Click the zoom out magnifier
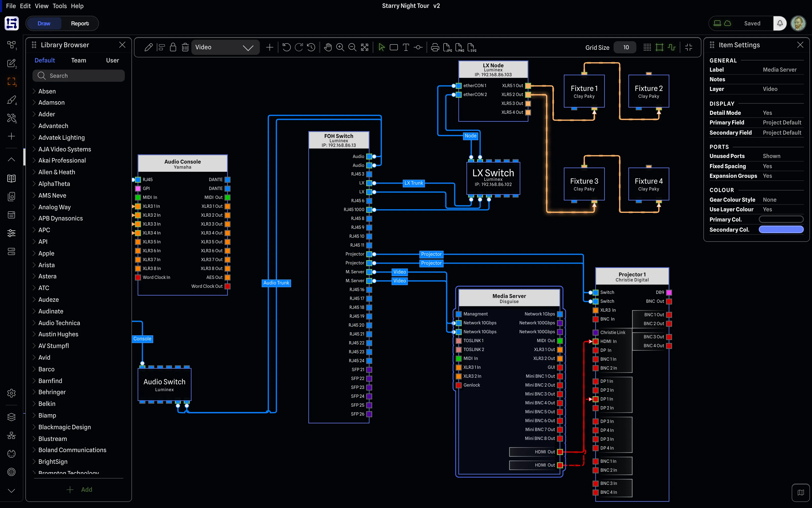The width and height of the screenshot is (812, 508). (x=352, y=47)
